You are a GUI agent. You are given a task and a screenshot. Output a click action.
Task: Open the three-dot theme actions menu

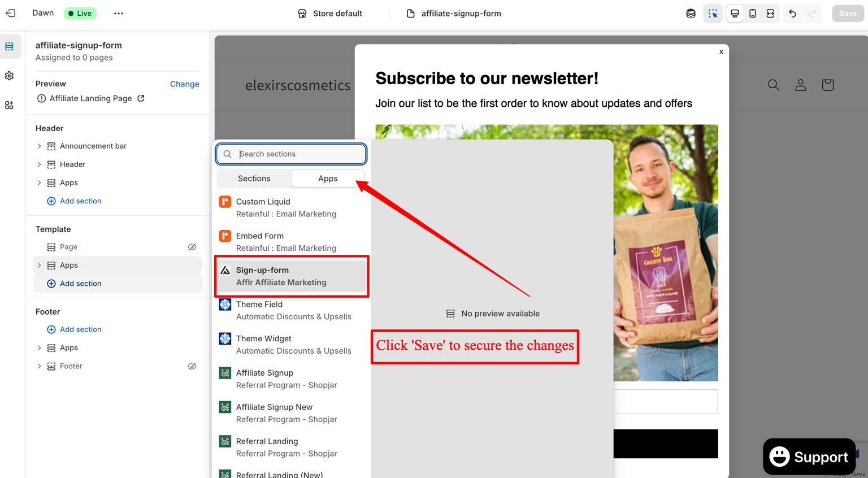[x=118, y=13]
